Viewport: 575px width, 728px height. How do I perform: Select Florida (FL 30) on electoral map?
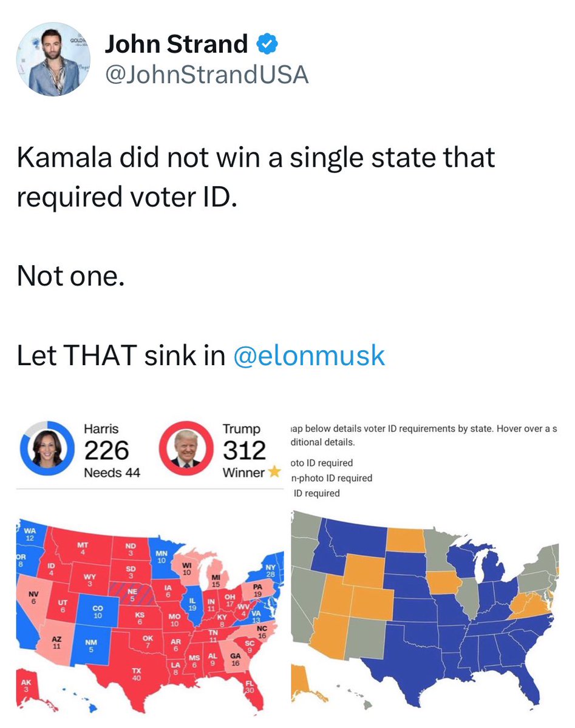pyautogui.click(x=250, y=689)
